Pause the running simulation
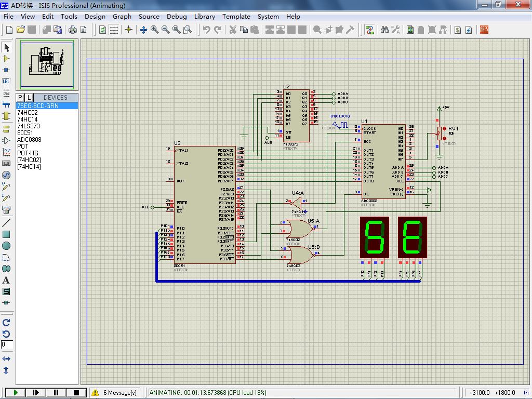Screen dimensions: 532x399 (x=56, y=393)
